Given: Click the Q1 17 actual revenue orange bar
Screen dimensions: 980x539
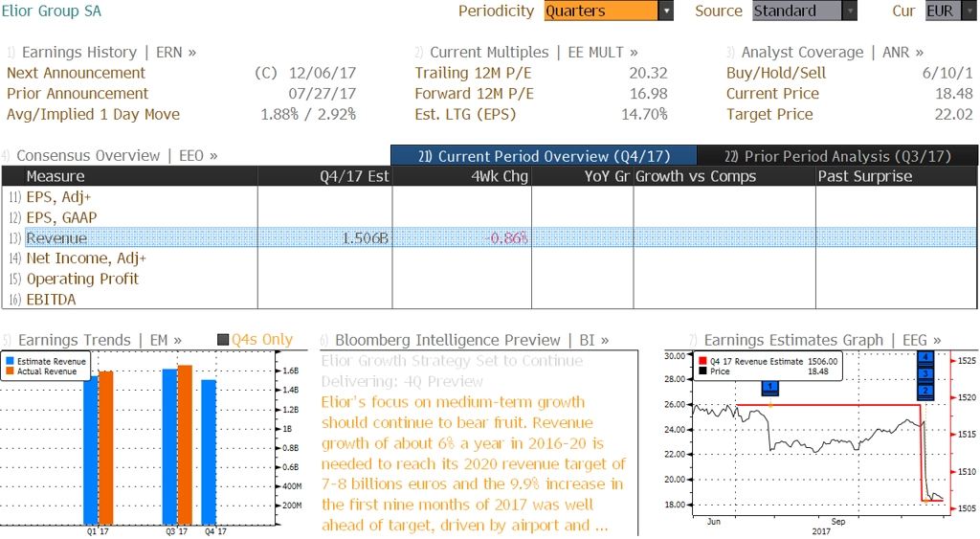Looking at the screenshot, I should point(106,448).
